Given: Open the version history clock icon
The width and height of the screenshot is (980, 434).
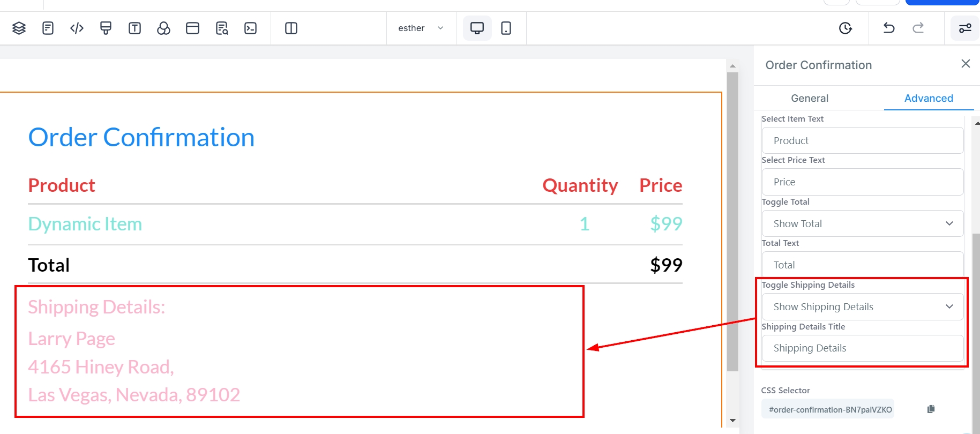Looking at the screenshot, I should coord(846,28).
